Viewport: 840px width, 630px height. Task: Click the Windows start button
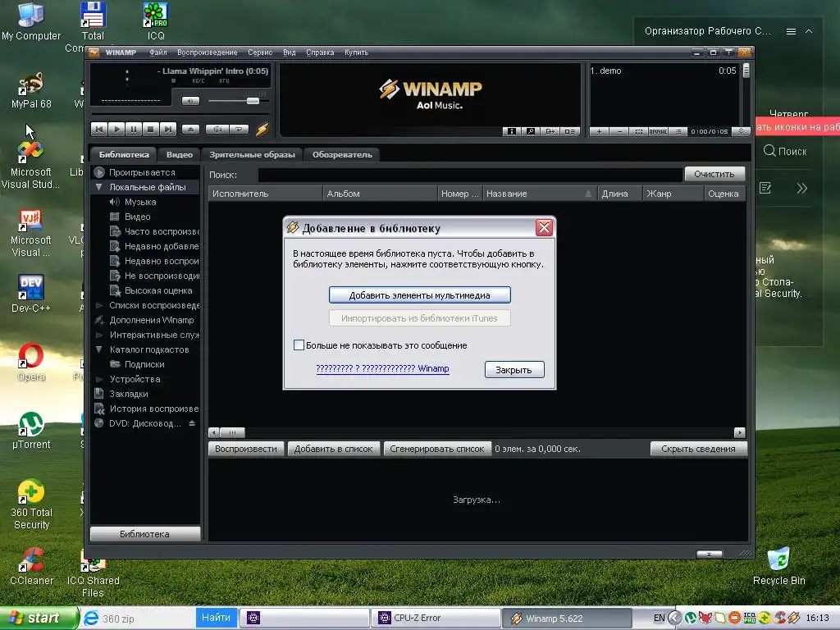[x=39, y=619]
